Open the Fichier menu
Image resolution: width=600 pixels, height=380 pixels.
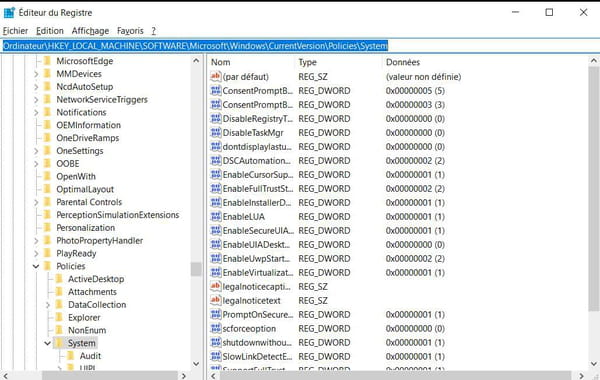coord(15,31)
